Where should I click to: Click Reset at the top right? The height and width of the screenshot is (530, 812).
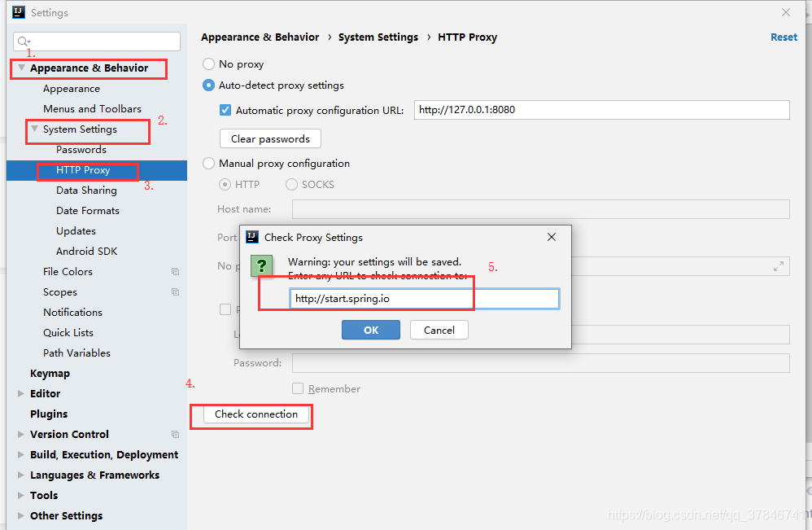coord(783,37)
